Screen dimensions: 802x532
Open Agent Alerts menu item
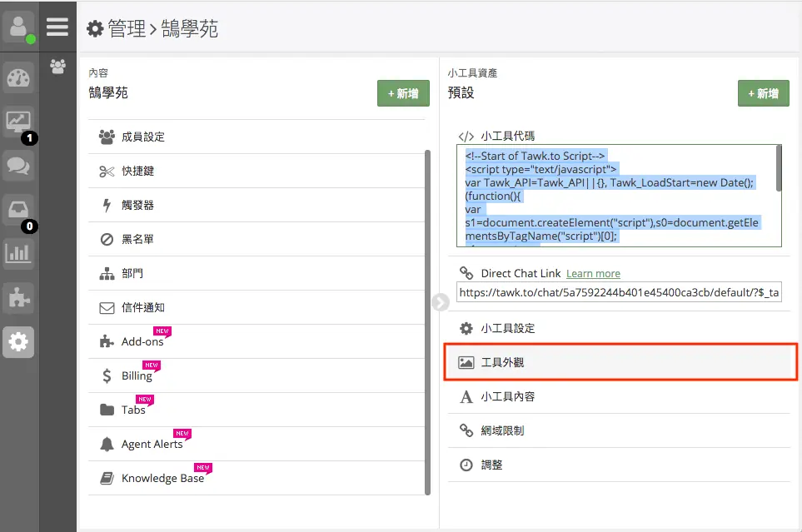(257, 444)
